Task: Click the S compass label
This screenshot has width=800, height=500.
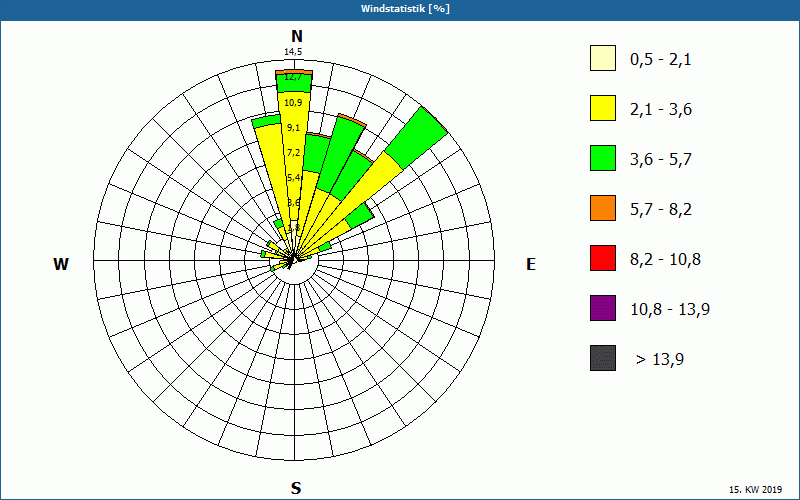Action: pos(296,488)
